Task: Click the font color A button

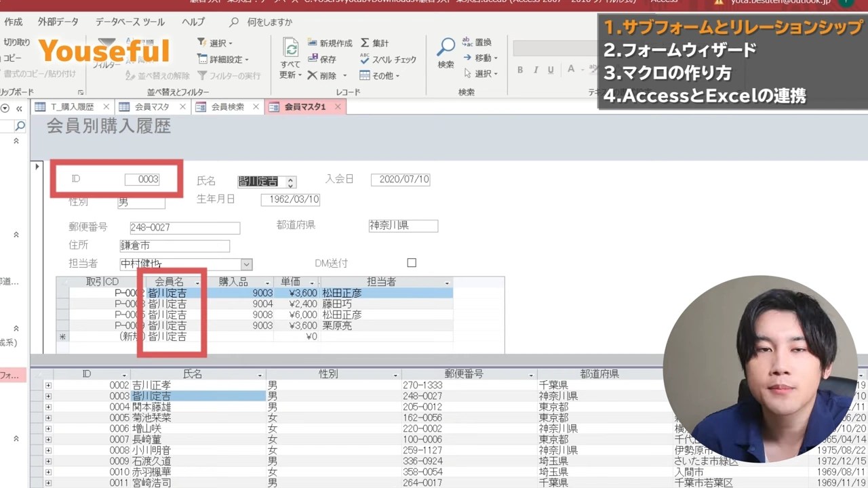Action: (x=571, y=69)
